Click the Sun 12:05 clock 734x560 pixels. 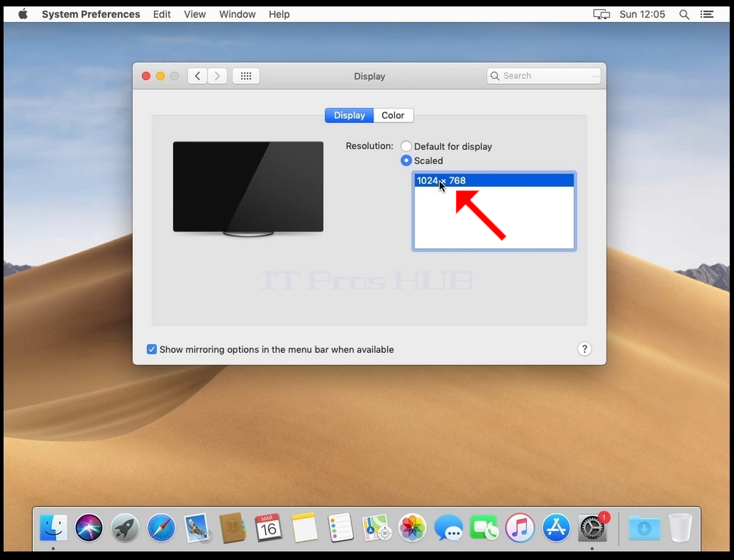[x=642, y=14]
